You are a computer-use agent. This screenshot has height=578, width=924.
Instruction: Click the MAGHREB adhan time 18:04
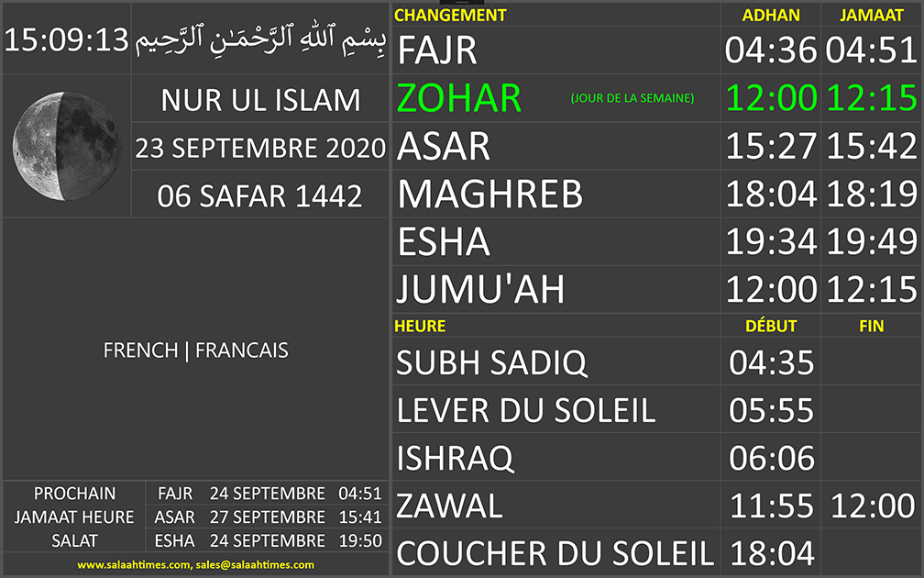[x=770, y=194]
